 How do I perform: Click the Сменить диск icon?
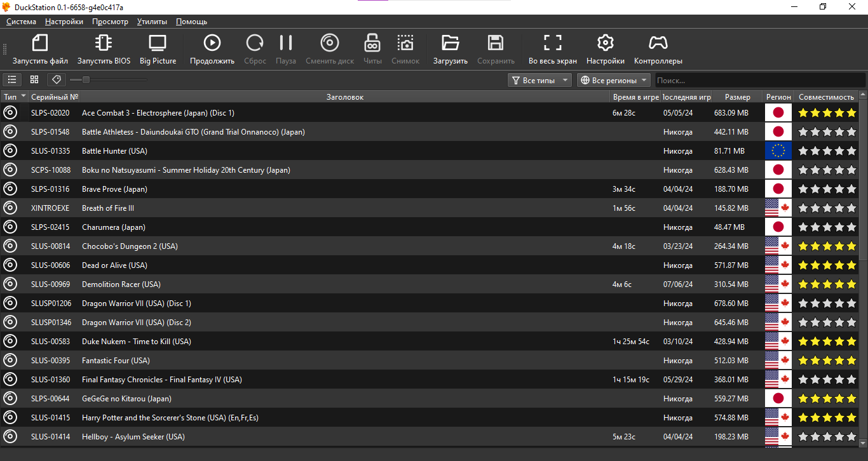(x=330, y=43)
